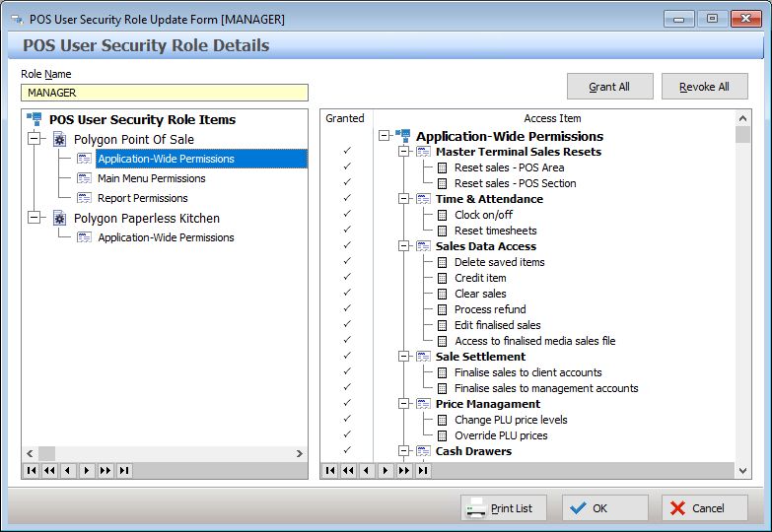Viewport: 772px width, 532px height.
Task: Go to previous page in left tree navigator
Action: tap(49, 471)
